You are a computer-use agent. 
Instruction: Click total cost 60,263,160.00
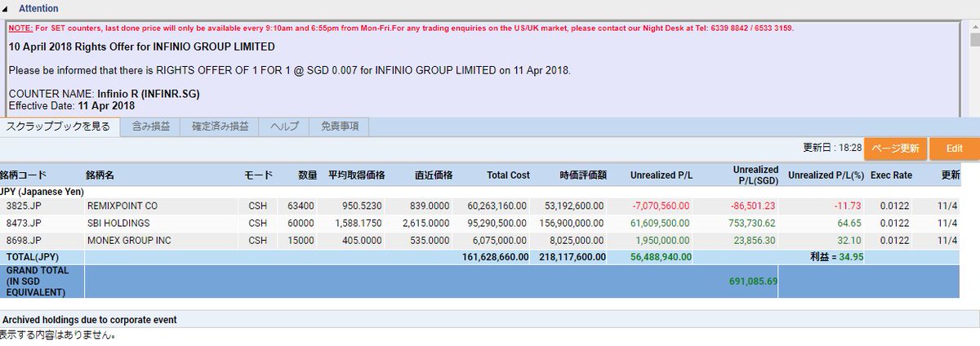click(499, 206)
